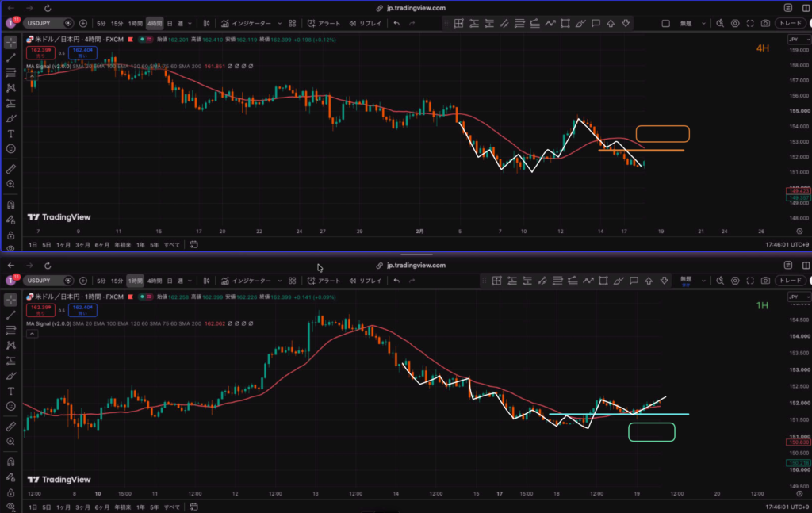Open the layout select square icon in the top window
This screenshot has width=812, height=513.
tap(666, 23)
